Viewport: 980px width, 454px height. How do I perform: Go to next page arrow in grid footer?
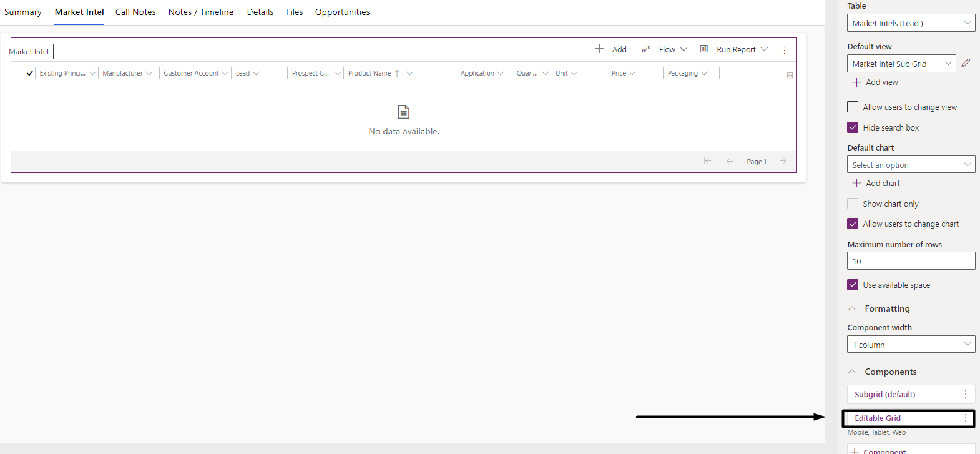(783, 162)
